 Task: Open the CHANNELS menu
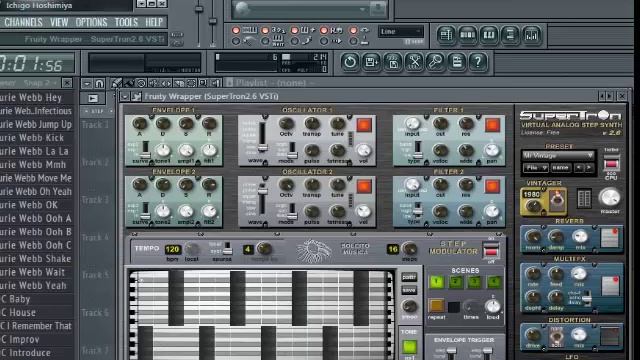pyautogui.click(x=23, y=22)
